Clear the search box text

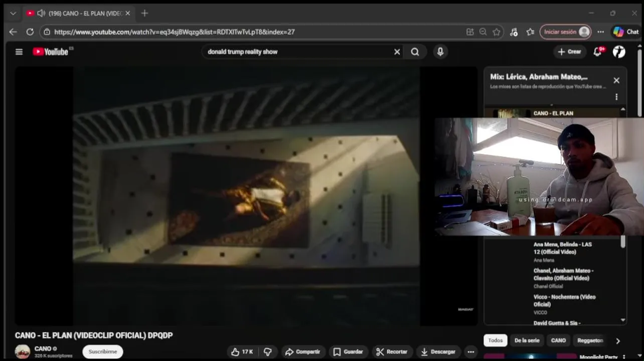coord(397,52)
